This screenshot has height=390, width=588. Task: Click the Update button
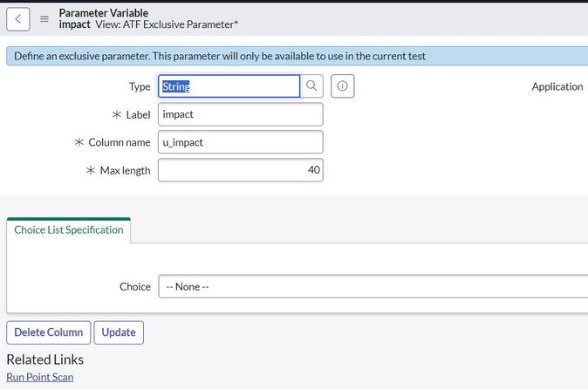click(119, 332)
